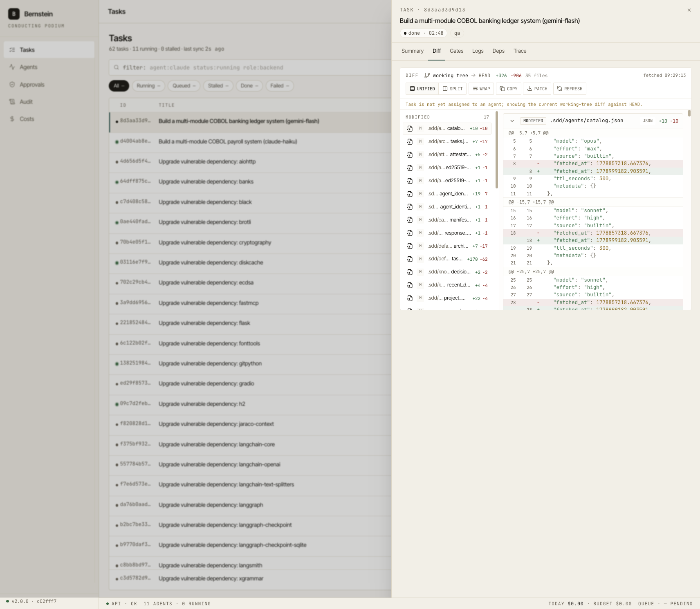The height and width of the screenshot is (609, 700).
Task: Click the diff content scrollbar
Action: 689,113
